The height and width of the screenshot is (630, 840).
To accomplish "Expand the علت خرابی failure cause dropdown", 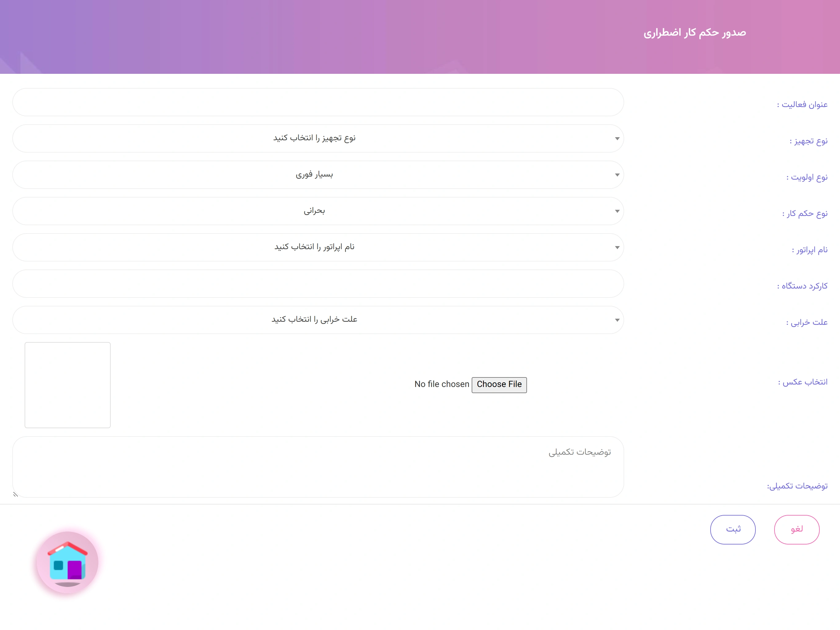I will [318, 320].
